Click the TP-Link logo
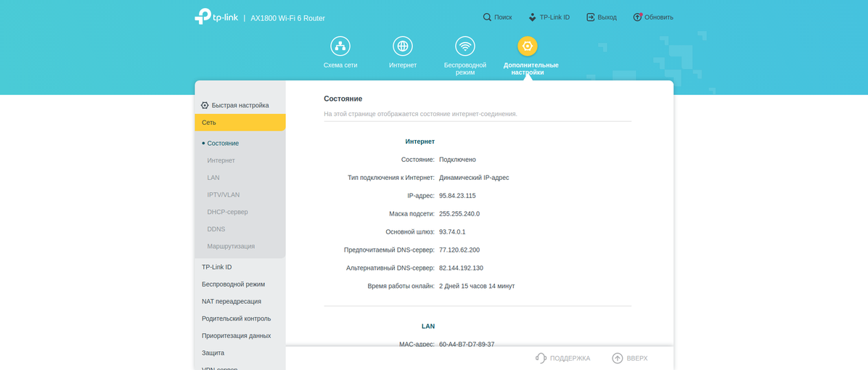This screenshot has width=868, height=370. click(216, 17)
